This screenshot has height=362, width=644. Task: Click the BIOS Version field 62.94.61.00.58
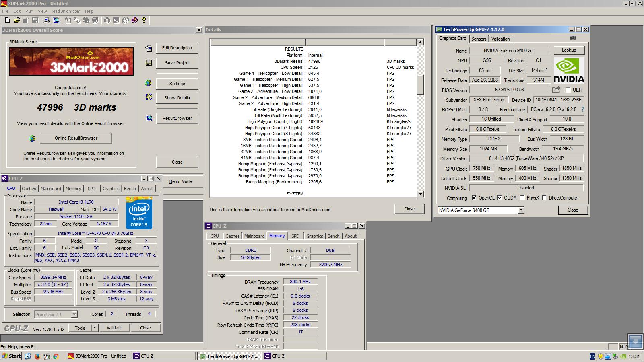(509, 90)
